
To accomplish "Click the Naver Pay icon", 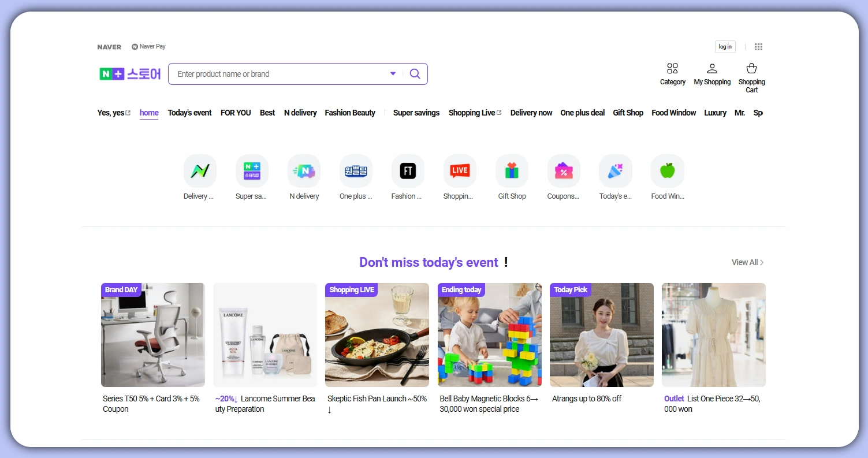I will click(x=135, y=46).
